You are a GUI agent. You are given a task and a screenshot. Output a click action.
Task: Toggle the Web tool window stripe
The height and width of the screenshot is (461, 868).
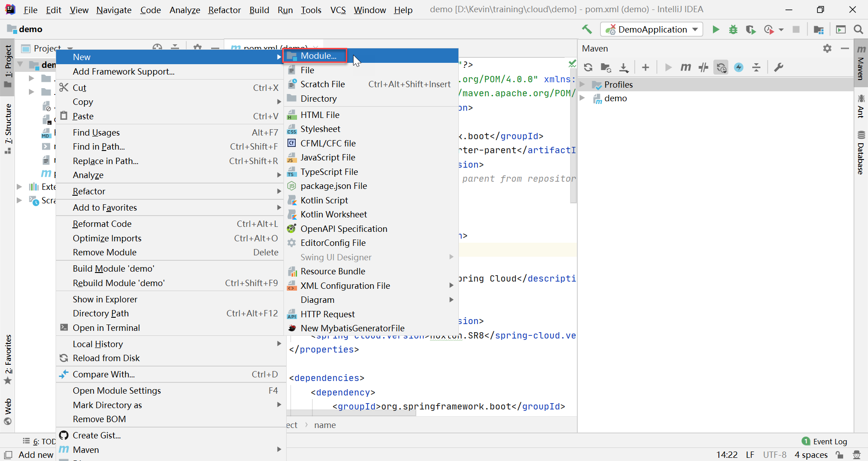(x=8, y=411)
